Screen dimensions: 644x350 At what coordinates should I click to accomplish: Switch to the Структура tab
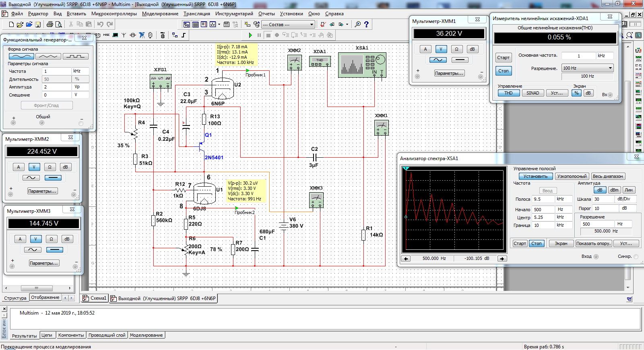pyautogui.click(x=15, y=298)
